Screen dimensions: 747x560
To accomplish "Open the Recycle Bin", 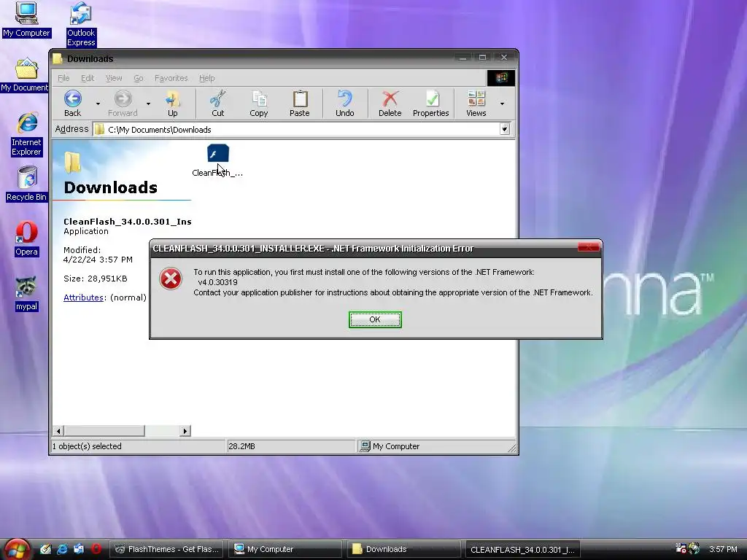I will 27,184.
